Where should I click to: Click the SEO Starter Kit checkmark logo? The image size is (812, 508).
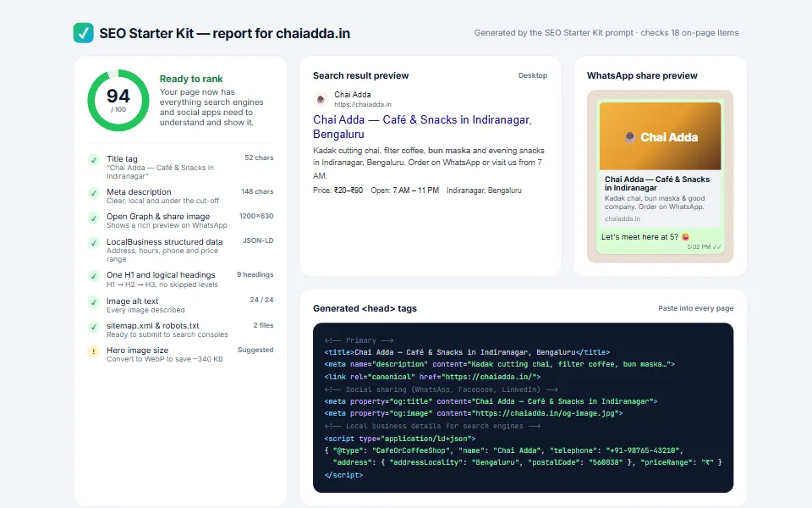click(84, 33)
